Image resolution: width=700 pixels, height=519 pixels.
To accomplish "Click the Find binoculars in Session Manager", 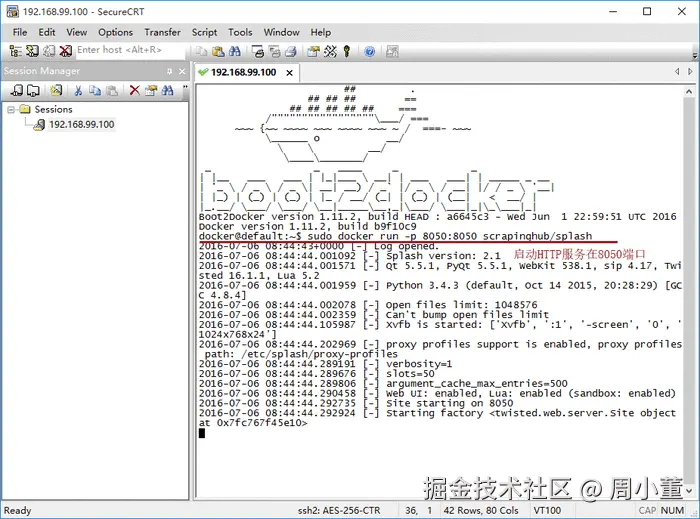I will point(167,91).
